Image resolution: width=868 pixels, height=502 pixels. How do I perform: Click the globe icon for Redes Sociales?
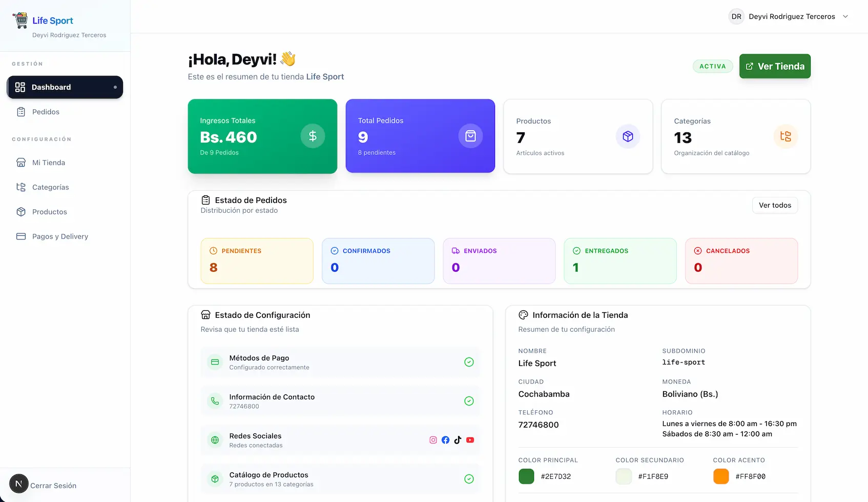215,440
